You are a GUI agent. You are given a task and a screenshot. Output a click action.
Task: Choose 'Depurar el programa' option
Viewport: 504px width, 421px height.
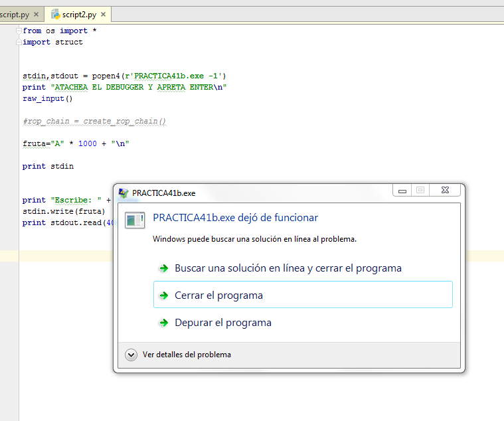click(222, 323)
